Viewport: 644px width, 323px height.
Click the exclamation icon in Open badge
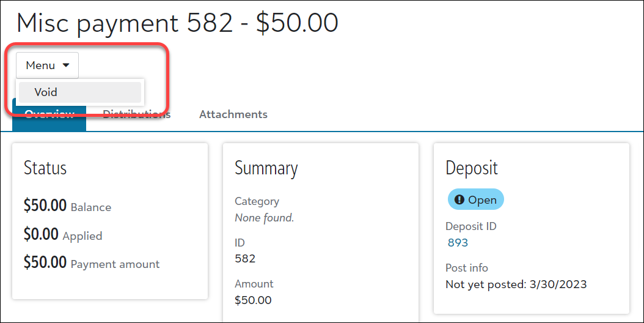click(x=459, y=199)
